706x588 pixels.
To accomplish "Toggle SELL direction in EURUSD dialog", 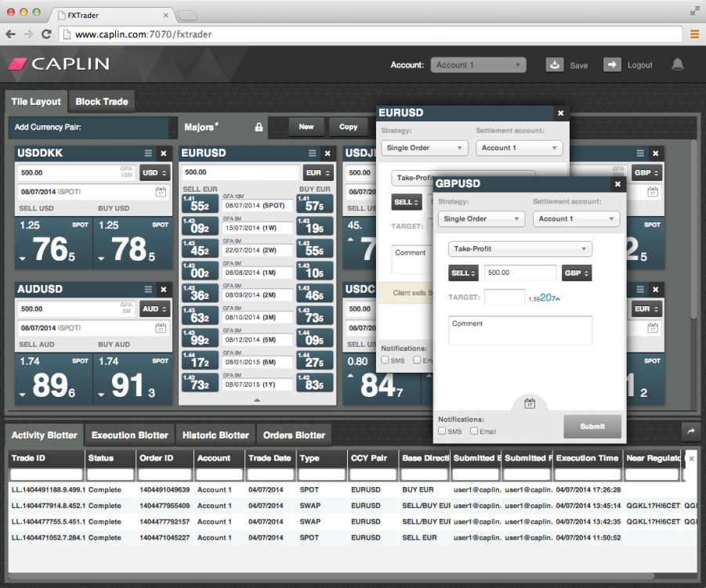I will pyautogui.click(x=406, y=202).
